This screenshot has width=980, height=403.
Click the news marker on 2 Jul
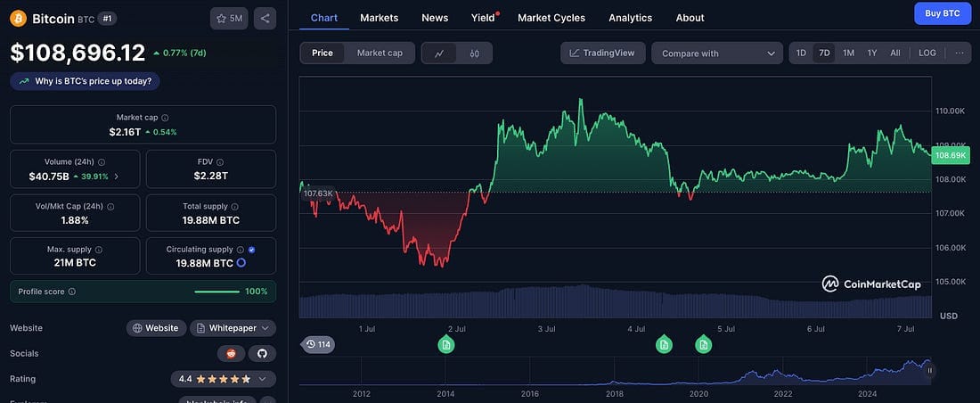[446, 344]
